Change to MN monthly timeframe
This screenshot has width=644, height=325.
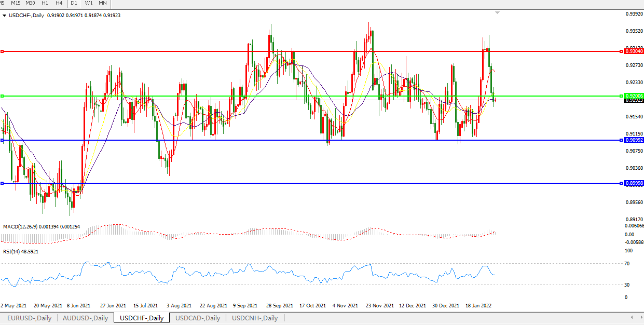click(x=103, y=3)
